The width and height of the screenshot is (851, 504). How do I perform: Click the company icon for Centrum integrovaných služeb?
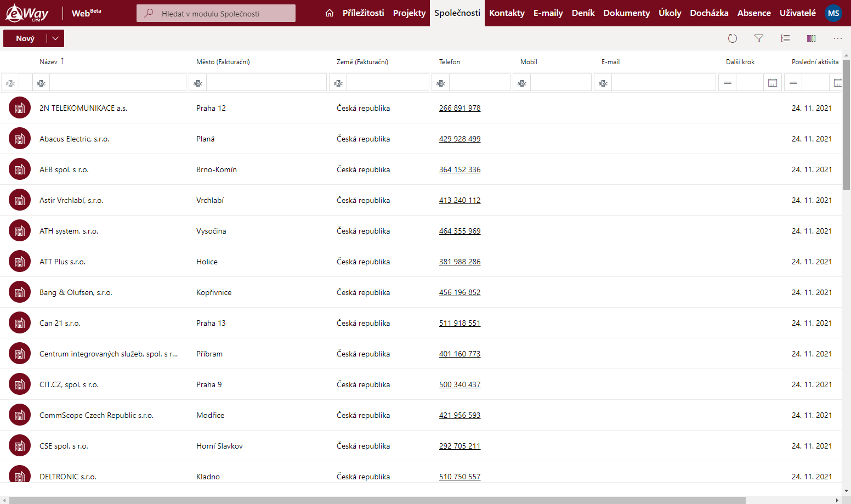[x=20, y=354]
